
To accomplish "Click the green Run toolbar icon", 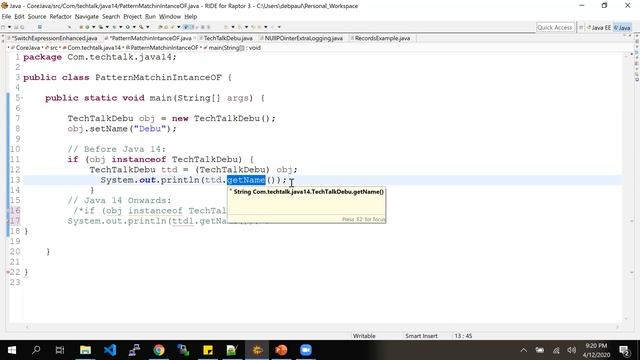I will click(87, 27).
